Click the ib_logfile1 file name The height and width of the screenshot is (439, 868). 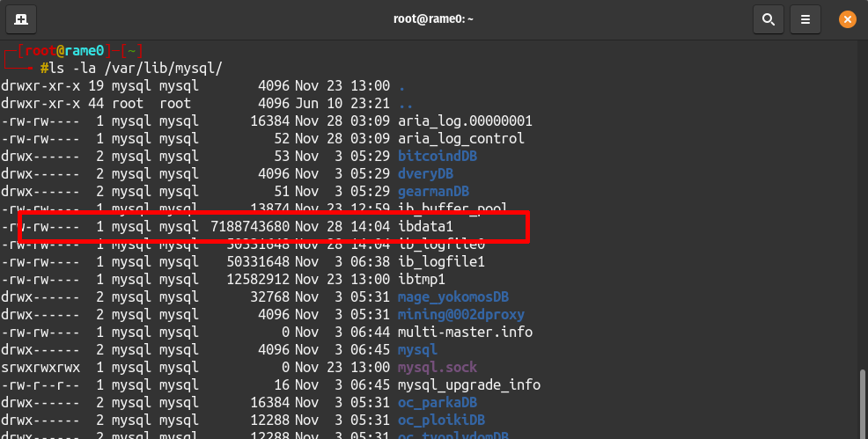pyautogui.click(x=441, y=261)
